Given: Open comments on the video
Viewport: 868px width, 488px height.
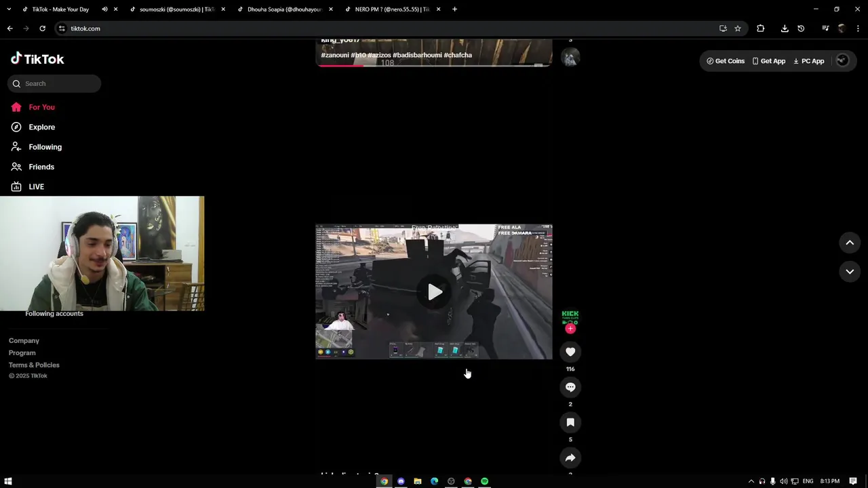Looking at the screenshot, I should tap(570, 387).
